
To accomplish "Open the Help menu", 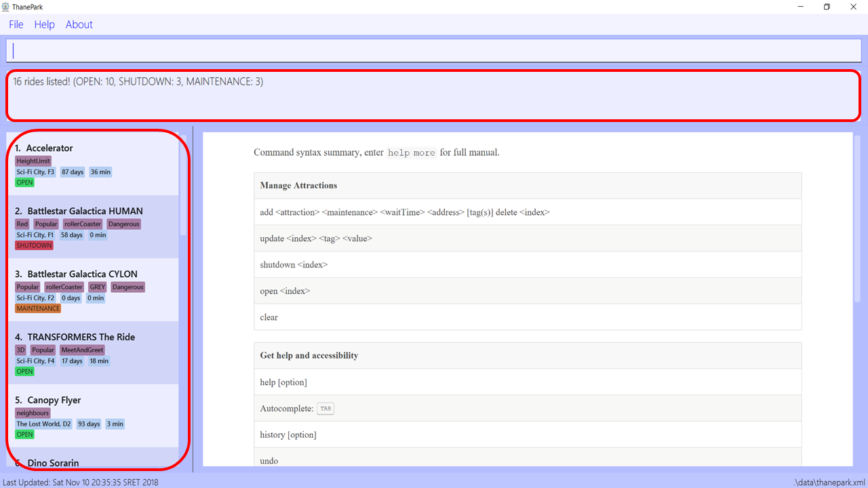I will [x=44, y=24].
